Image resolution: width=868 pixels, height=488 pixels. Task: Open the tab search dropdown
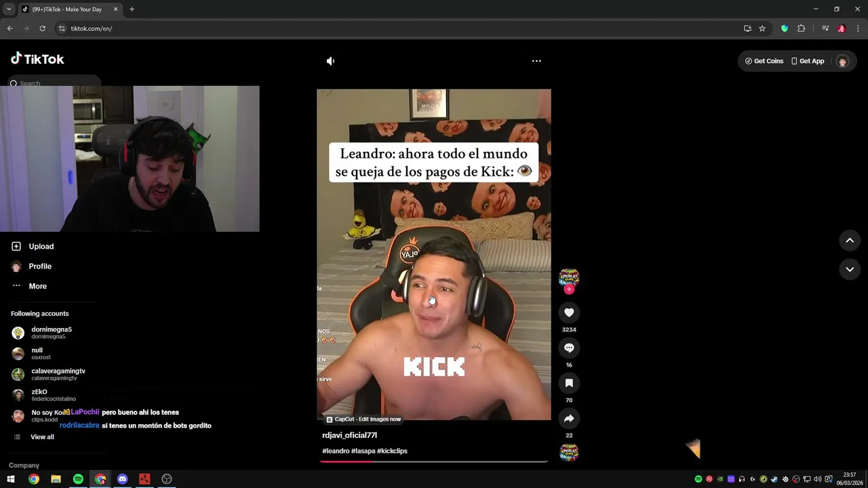[x=9, y=9]
